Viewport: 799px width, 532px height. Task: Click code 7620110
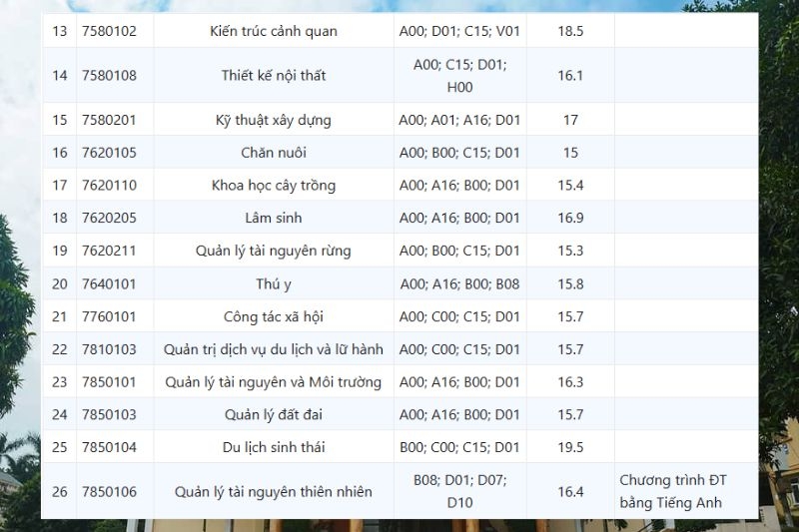(x=109, y=185)
